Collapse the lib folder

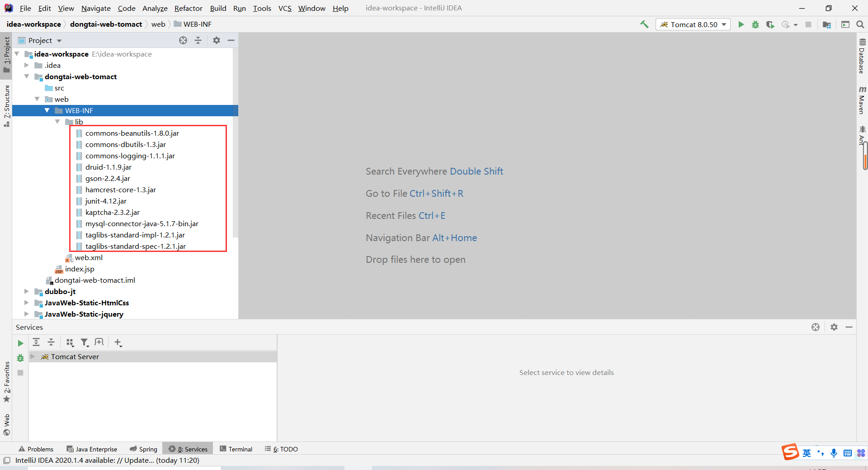tap(57, 122)
